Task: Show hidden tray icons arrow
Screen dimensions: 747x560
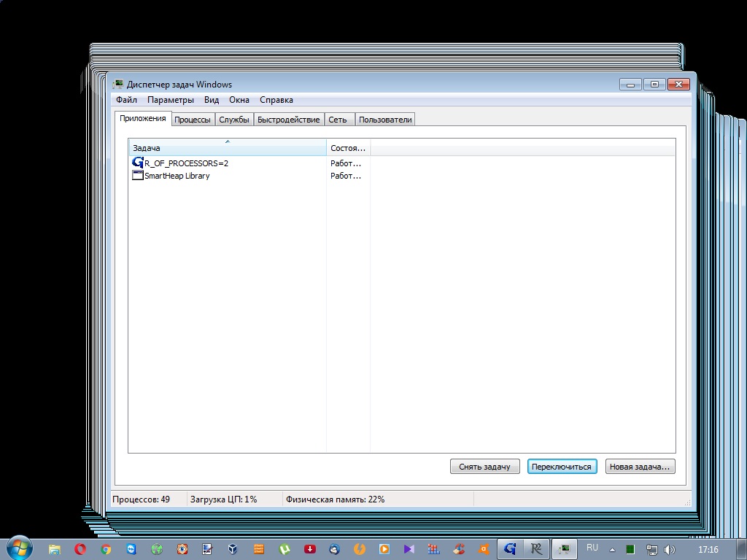Action: pyautogui.click(x=612, y=550)
